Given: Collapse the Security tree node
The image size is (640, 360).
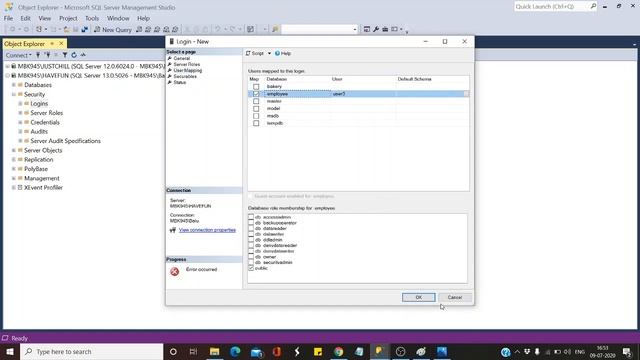Looking at the screenshot, I should tap(13, 94).
